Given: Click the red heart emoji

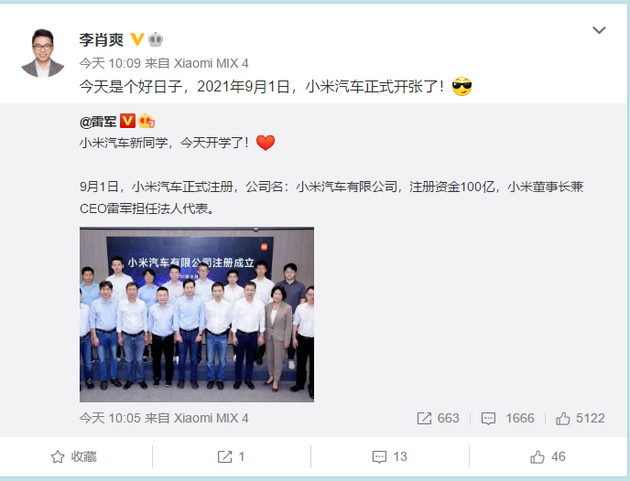Looking at the screenshot, I should (x=266, y=143).
